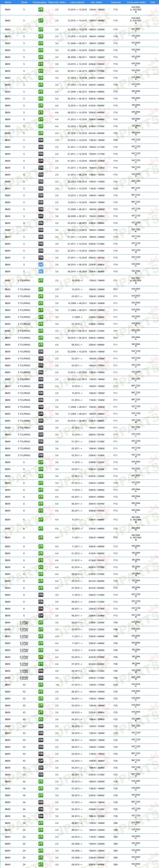This screenshot has height=868, width=159.
Task: Select the 07.2014 -> 10.2016 date cell
Action: click(77, 133)
